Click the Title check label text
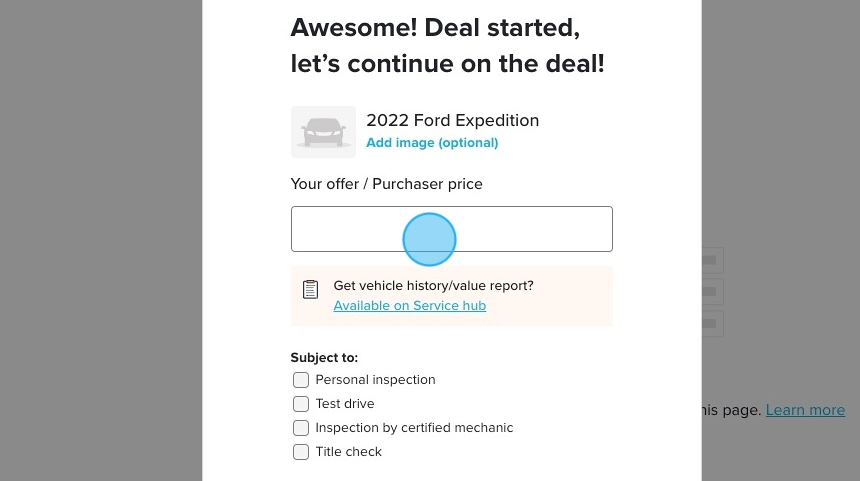This screenshot has height=481, width=860. (349, 452)
